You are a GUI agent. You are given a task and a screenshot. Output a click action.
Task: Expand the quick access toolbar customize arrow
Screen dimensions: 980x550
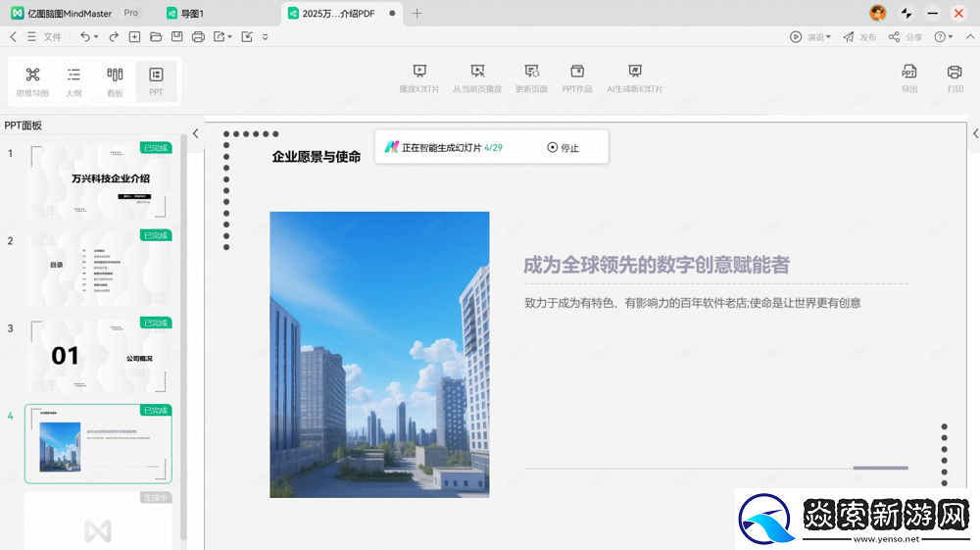pyautogui.click(x=265, y=37)
